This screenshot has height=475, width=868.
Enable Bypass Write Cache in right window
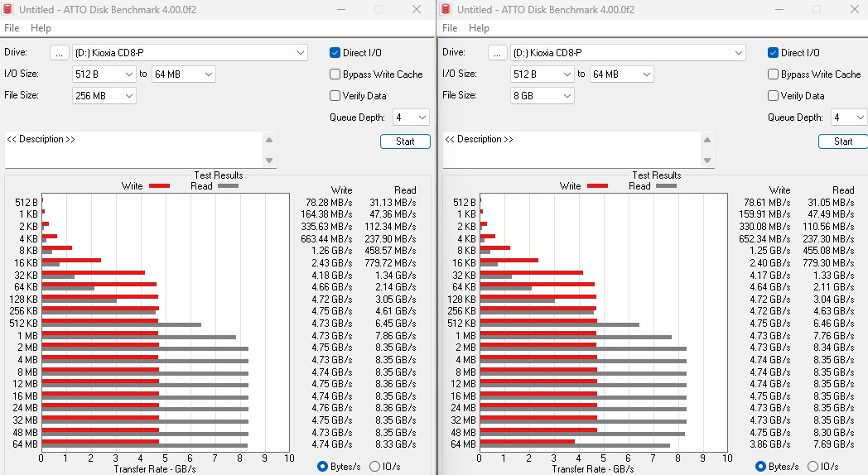click(x=774, y=74)
